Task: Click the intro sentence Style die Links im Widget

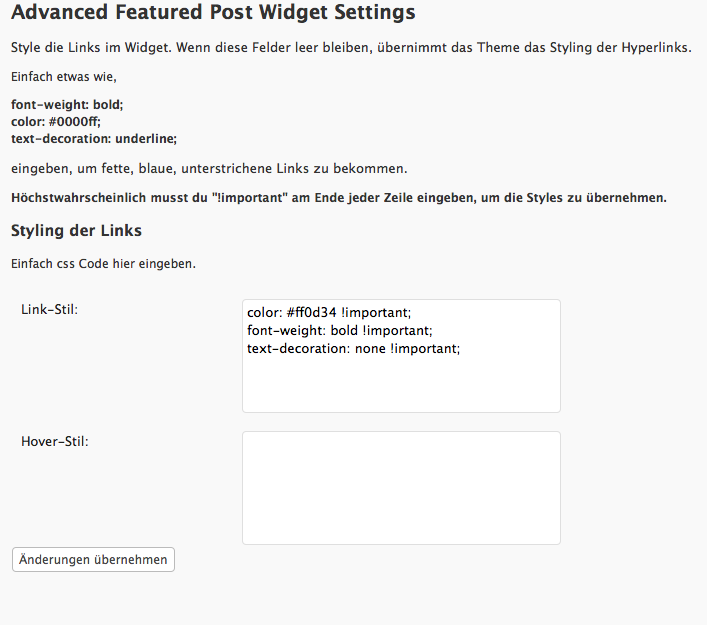Action: tap(350, 48)
